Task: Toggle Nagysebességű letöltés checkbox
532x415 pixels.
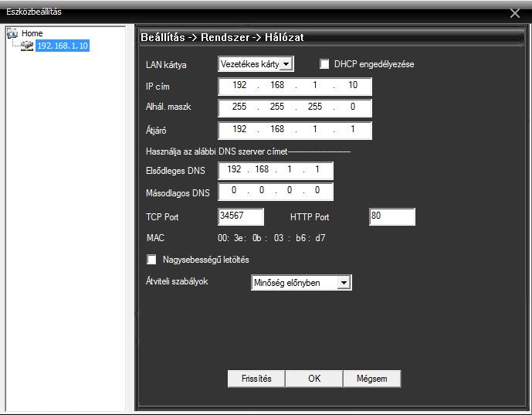Action: 151,260
